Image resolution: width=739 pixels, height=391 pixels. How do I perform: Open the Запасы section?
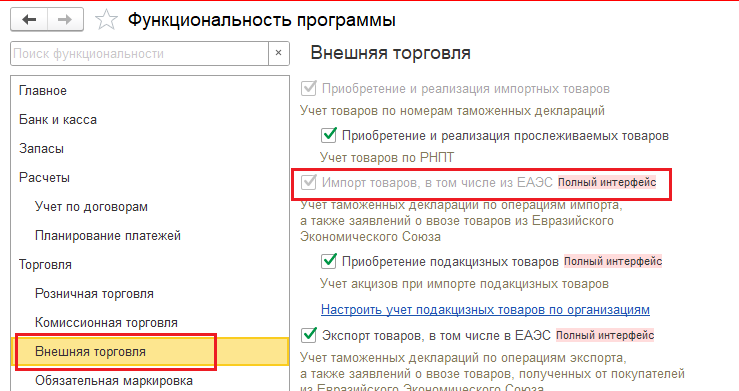pos(149,148)
